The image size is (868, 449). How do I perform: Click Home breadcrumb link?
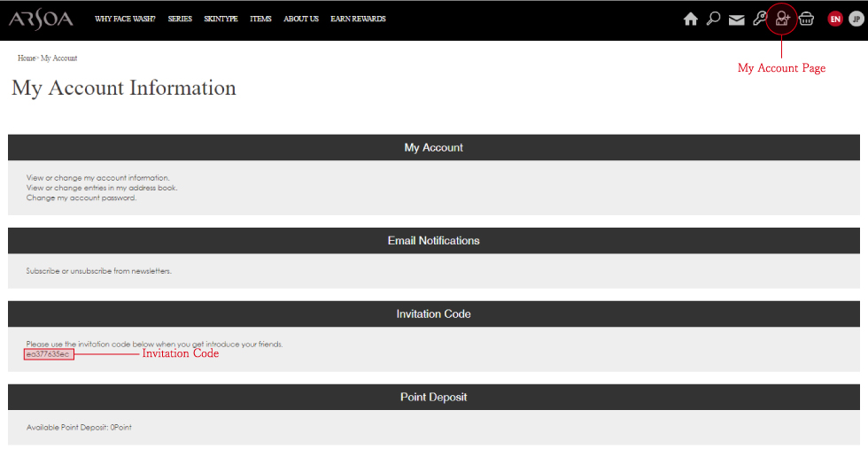click(x=27, y=58)
